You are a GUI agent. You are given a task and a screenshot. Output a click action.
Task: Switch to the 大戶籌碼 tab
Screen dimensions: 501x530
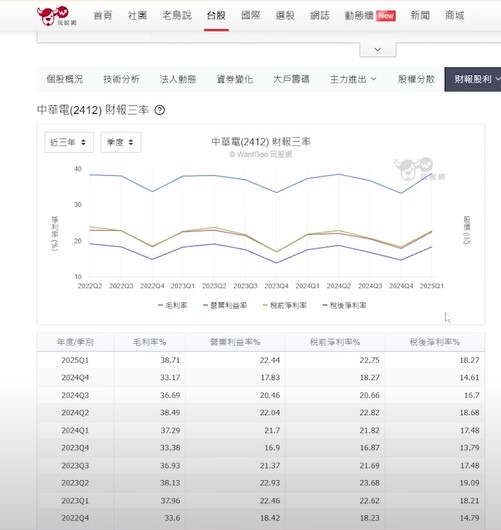(x=291, y=79)
